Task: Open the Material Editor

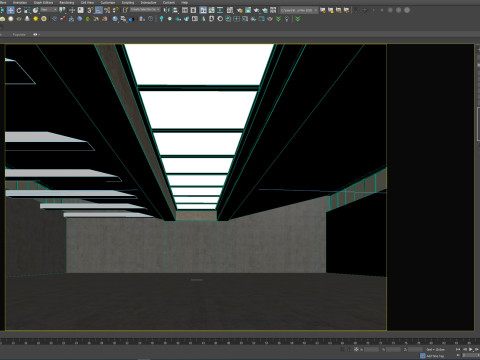Action: tap(230, 10)
